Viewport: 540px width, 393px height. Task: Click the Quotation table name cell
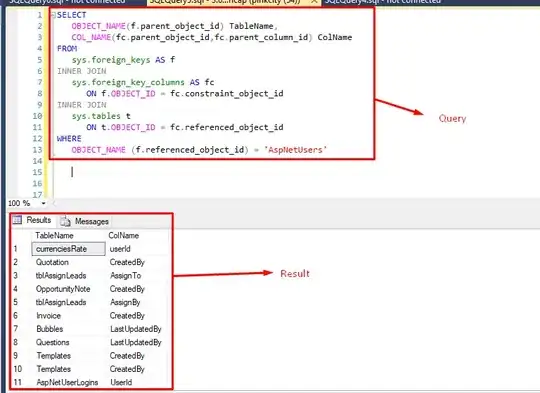[x=52, y=262]
